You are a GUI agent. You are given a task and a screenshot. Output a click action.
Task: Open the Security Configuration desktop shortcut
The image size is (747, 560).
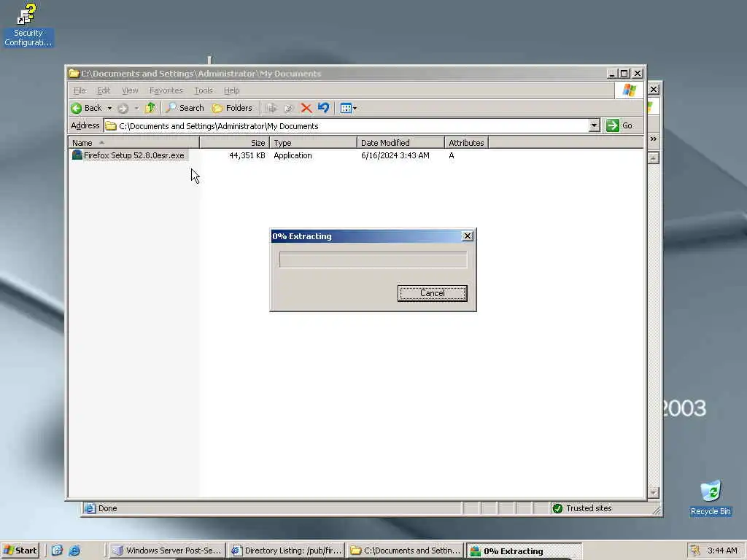(28, 25)
